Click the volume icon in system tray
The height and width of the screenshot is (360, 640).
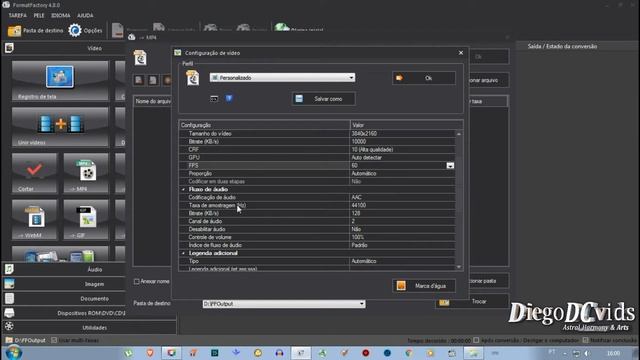point(587,353)
